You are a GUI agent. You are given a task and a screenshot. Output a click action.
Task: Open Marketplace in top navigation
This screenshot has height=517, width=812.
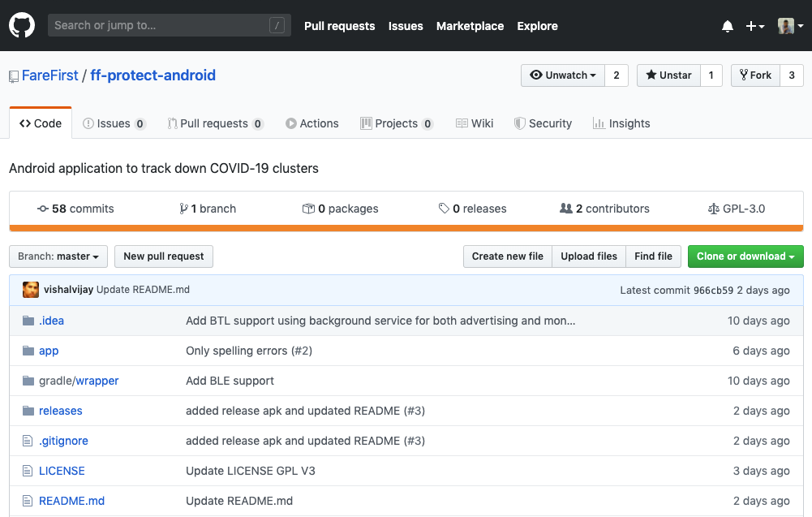point(470,26)
